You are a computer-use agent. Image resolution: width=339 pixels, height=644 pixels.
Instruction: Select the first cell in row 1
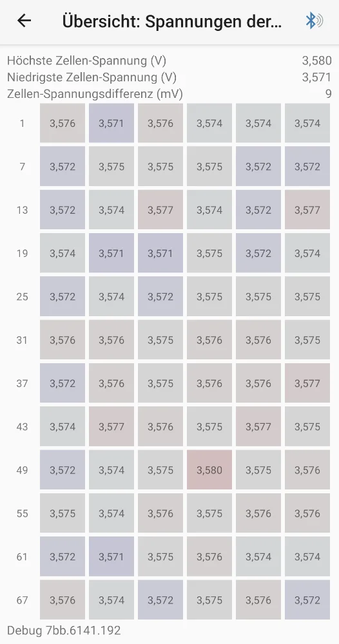63,123
